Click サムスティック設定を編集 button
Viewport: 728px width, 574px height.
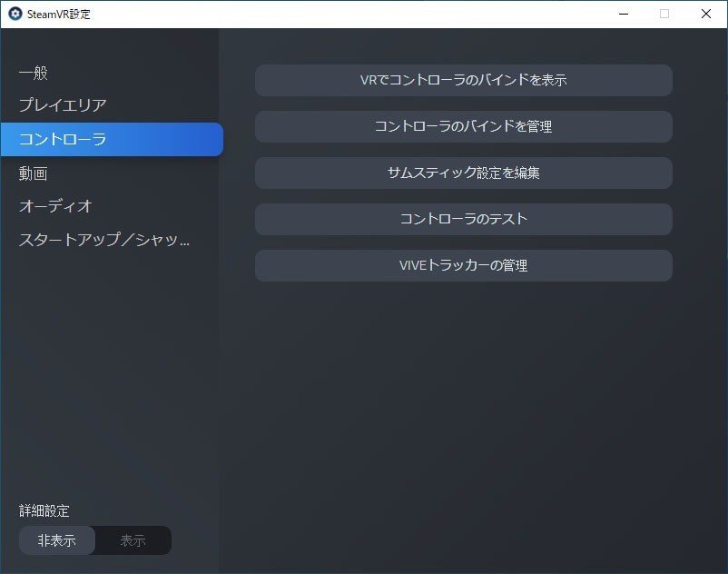pyautogui.click(x=463, y=173)
